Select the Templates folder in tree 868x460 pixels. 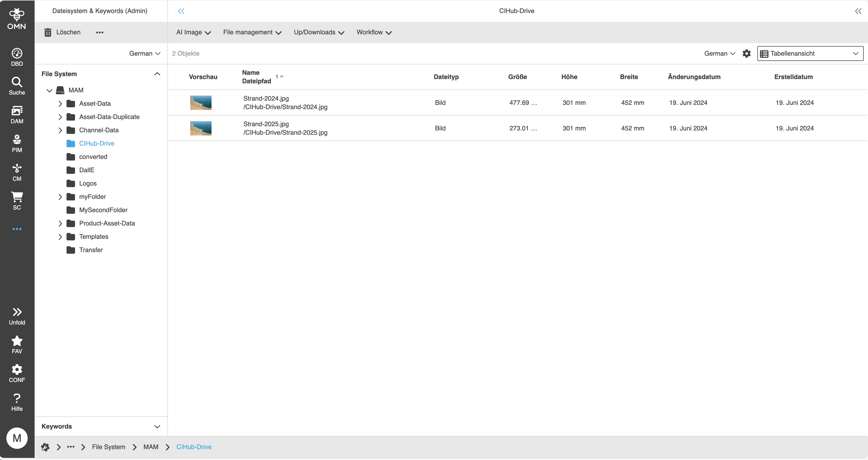[94, 237]
